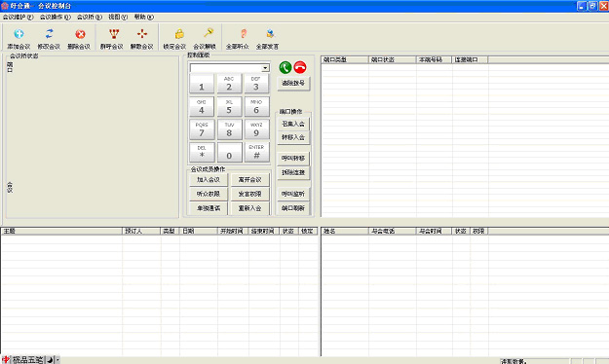Viewport: 609px width, 364px height.
Task: Click the 清除拨号 clear dial button
Action: (293, 83)
